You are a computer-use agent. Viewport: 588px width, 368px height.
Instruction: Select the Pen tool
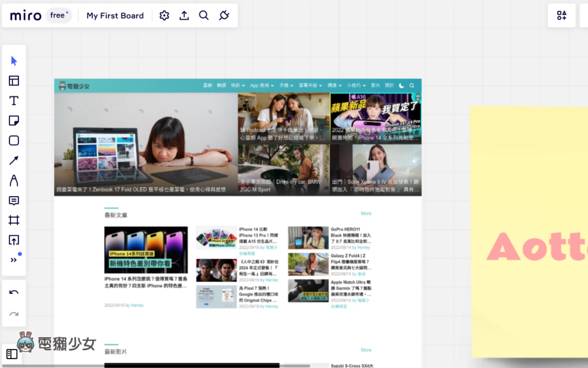[14, 180]
